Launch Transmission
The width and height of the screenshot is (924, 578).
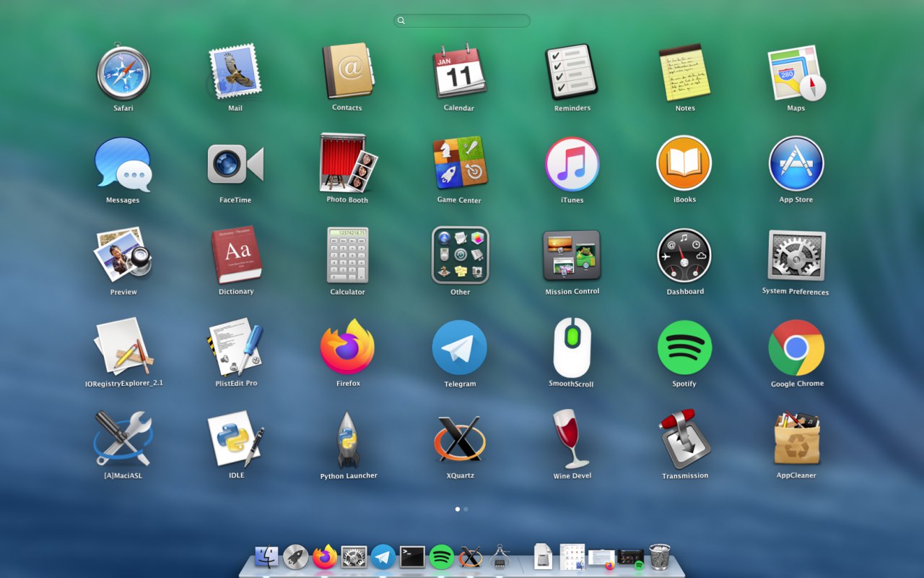[x=685, y=439]
